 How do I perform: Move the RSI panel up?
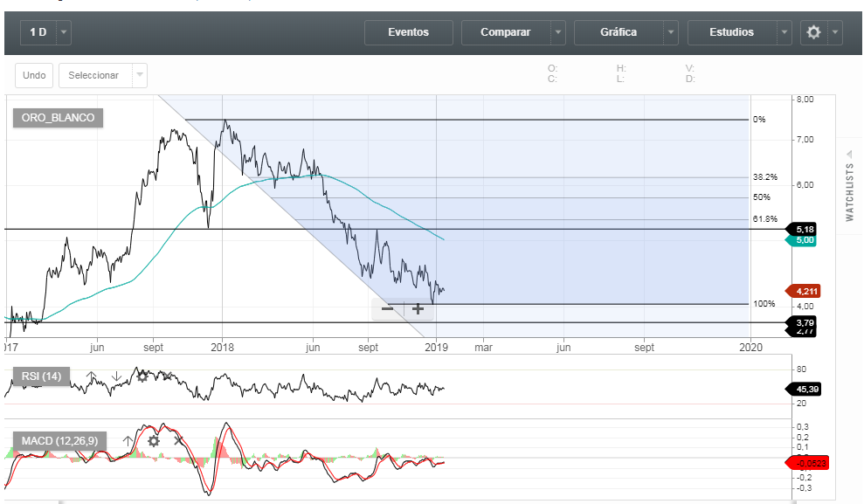tap(92, 376)
